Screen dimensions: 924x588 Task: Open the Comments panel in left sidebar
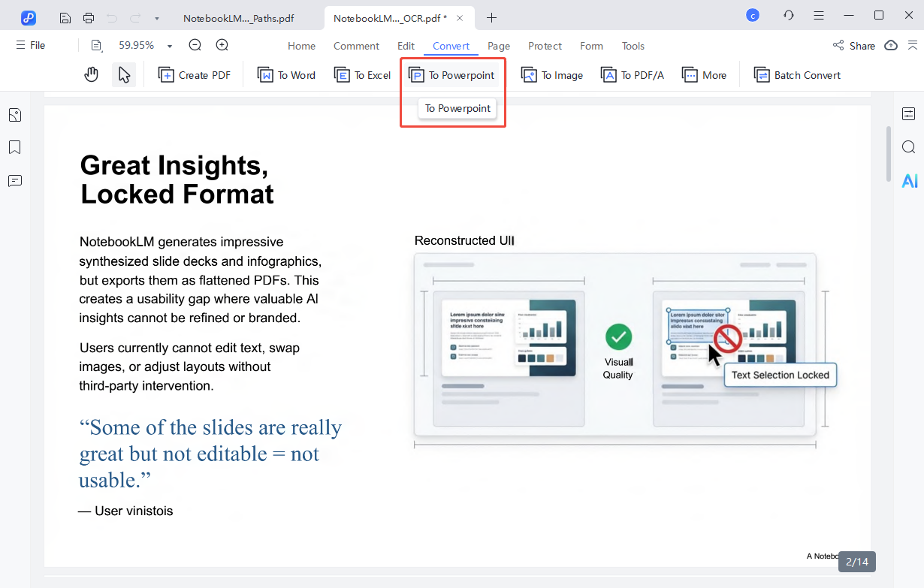(14, 181)
